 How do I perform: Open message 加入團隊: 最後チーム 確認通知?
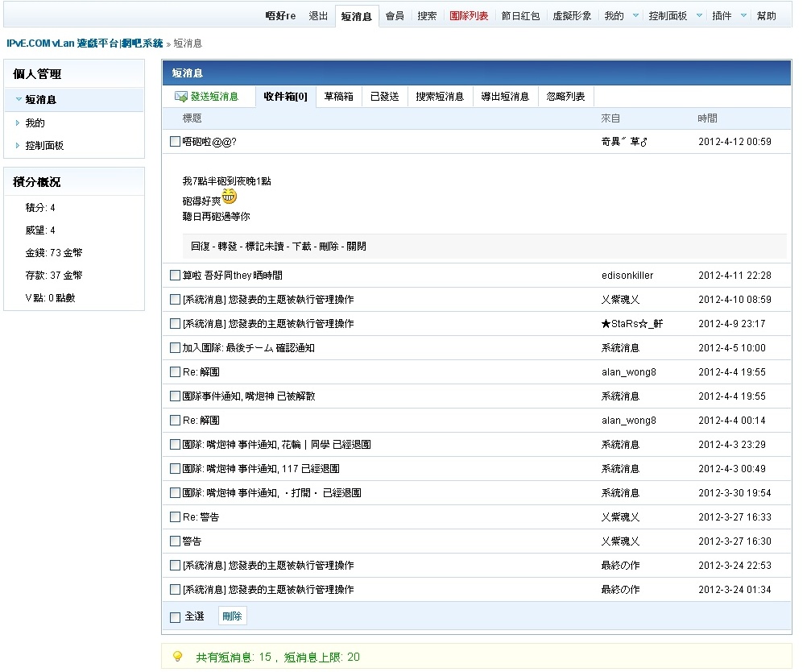[248, 348]
